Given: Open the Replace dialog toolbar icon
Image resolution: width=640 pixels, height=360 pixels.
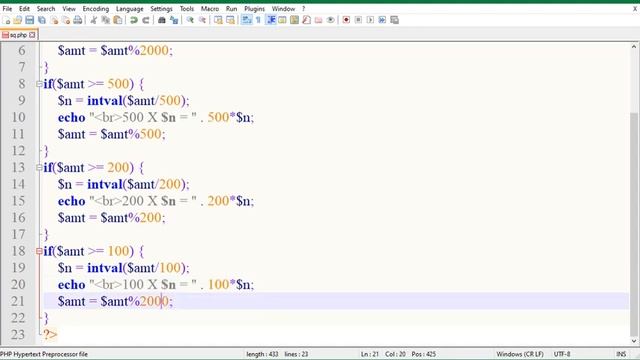Looking at the screenshot, I should [174, 20].
